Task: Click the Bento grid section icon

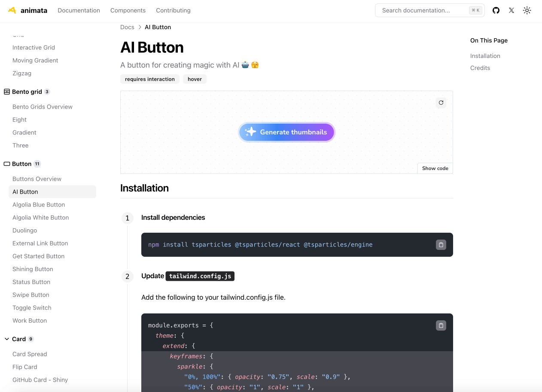Action: (7, 91)
